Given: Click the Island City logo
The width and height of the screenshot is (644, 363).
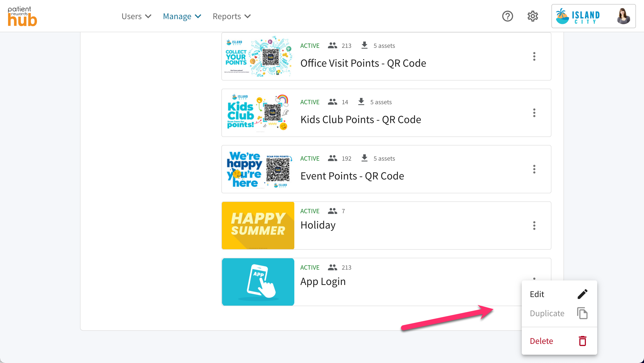Looking at the screenshot, I should point(578,16).
